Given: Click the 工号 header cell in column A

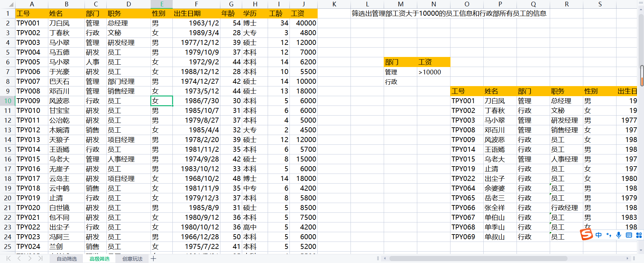Looking at the screenshot, I should (x=32, y=14).
